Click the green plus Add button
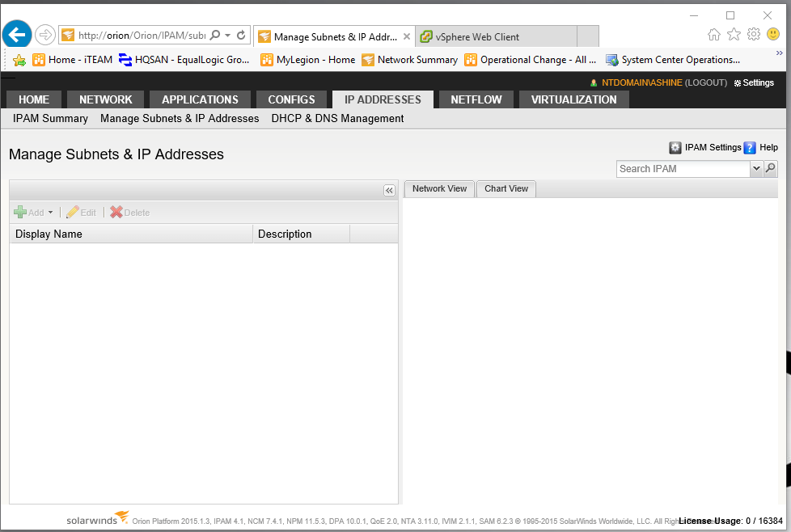The width and height of the screenshot is (791, 532). [x=29, y=213]
